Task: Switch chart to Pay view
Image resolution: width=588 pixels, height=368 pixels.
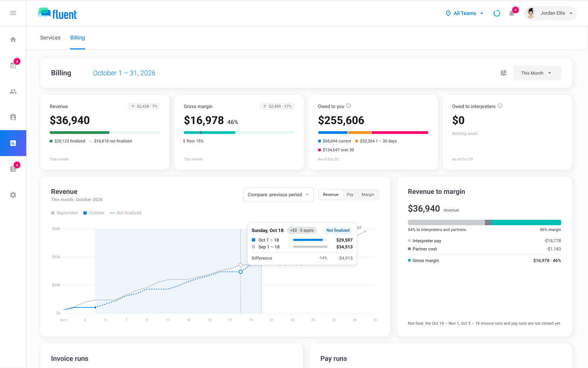Action: click(x=350, y=195)
